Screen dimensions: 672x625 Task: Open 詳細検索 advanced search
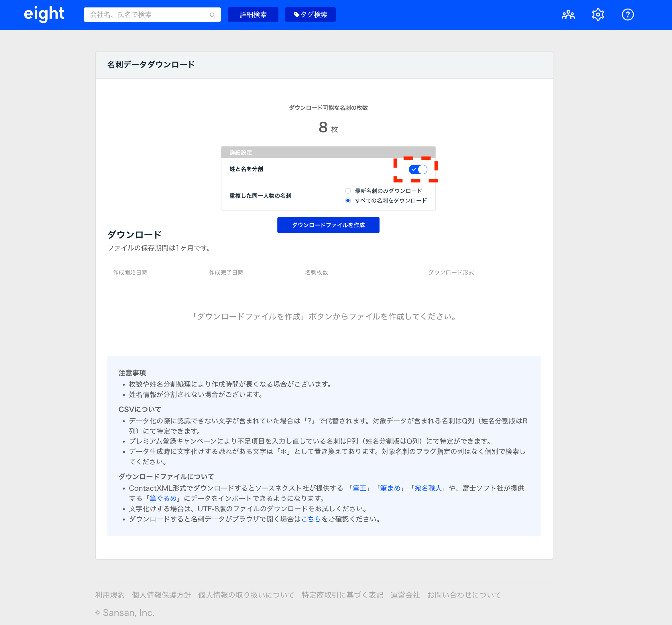tap(253, 15)
